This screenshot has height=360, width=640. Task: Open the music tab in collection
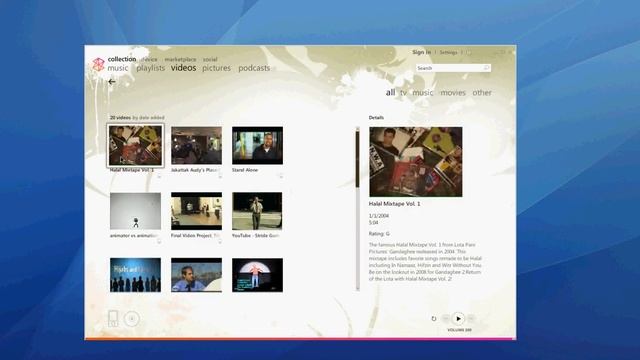click(118, 68)
